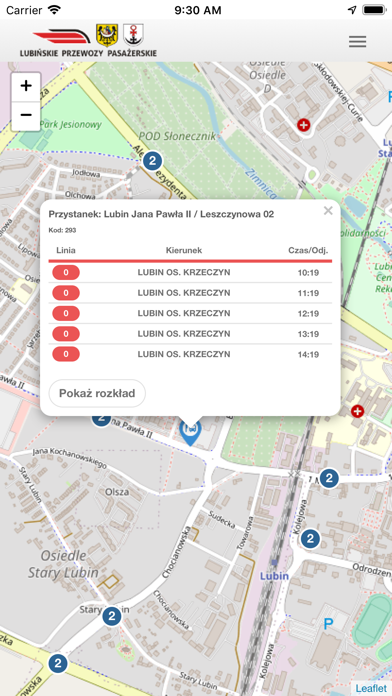This screenshot has height=696, width=392.
Task: Open the bottom-left cluster marker
Action: (57, 664)
